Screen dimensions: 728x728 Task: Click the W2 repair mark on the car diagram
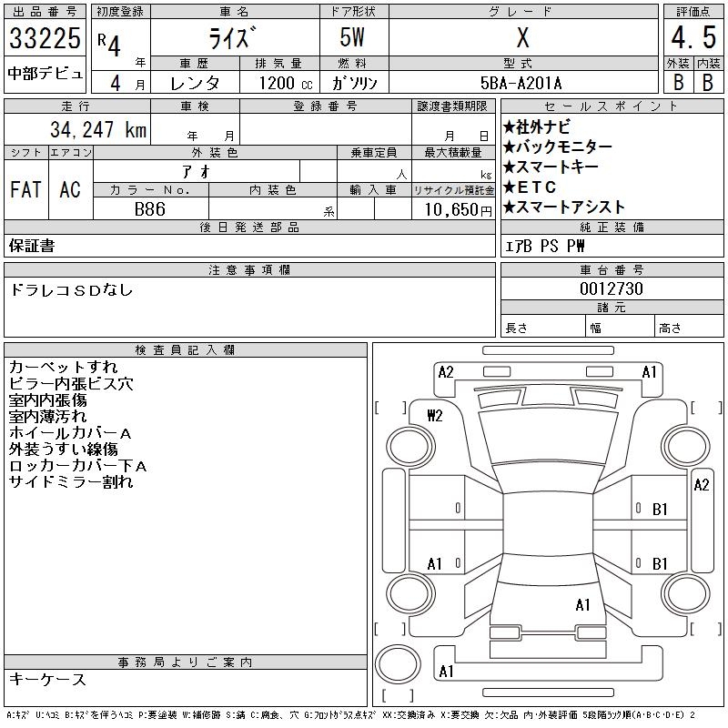pyautogui.click(x=435, y=416)
